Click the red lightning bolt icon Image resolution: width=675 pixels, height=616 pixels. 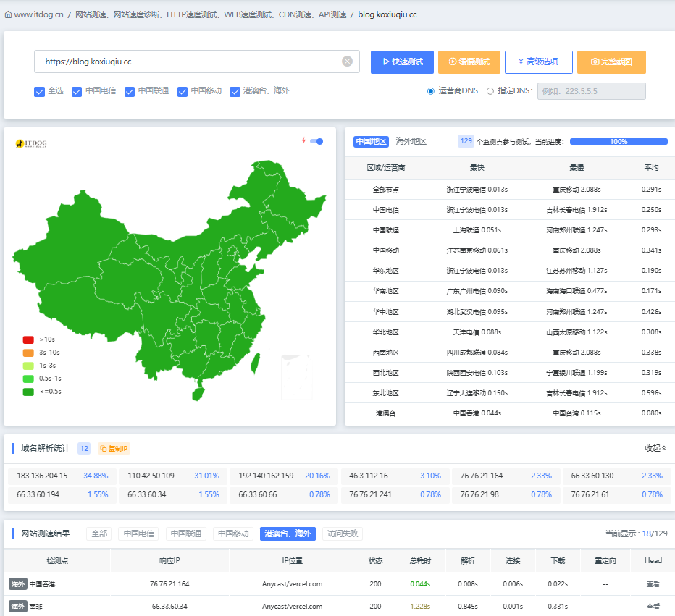click(x=303, y=140)
